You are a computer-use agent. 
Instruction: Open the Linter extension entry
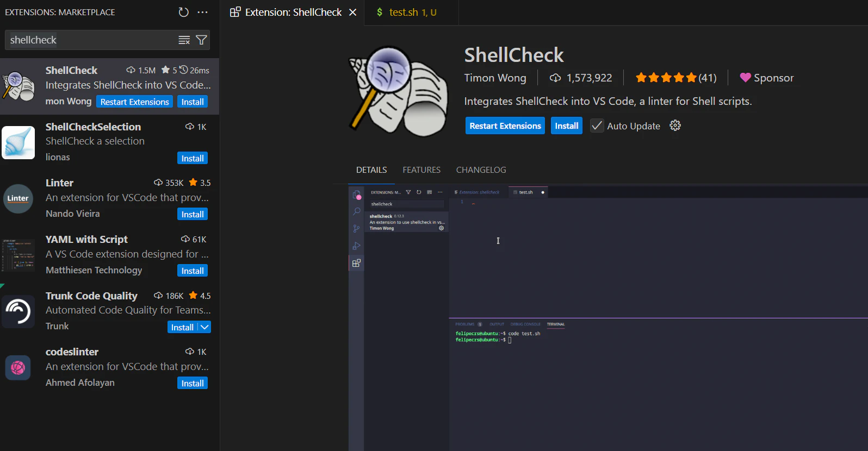click(x=109, y=199)
